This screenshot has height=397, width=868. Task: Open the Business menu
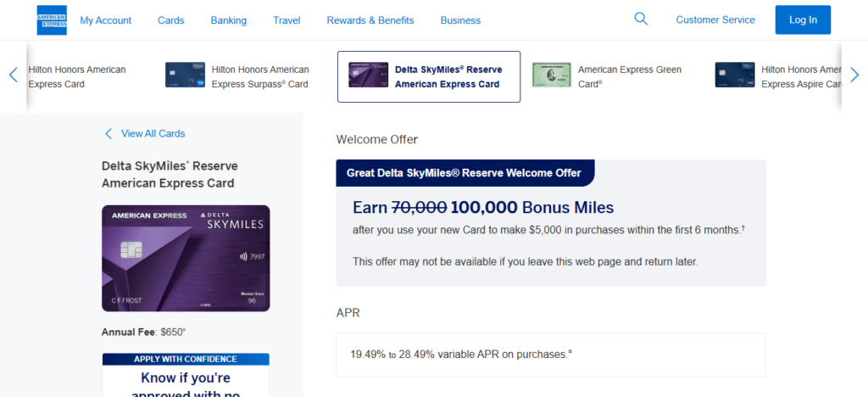(x=460, y=20)
